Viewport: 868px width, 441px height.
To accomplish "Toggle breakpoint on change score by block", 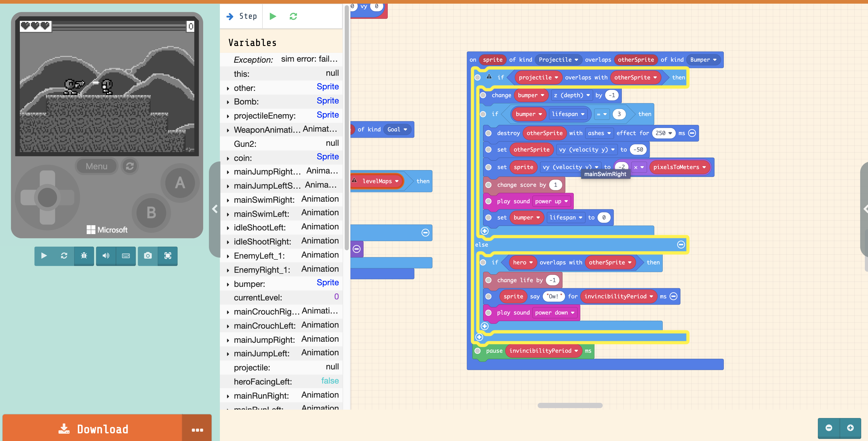I will (488, 185).
